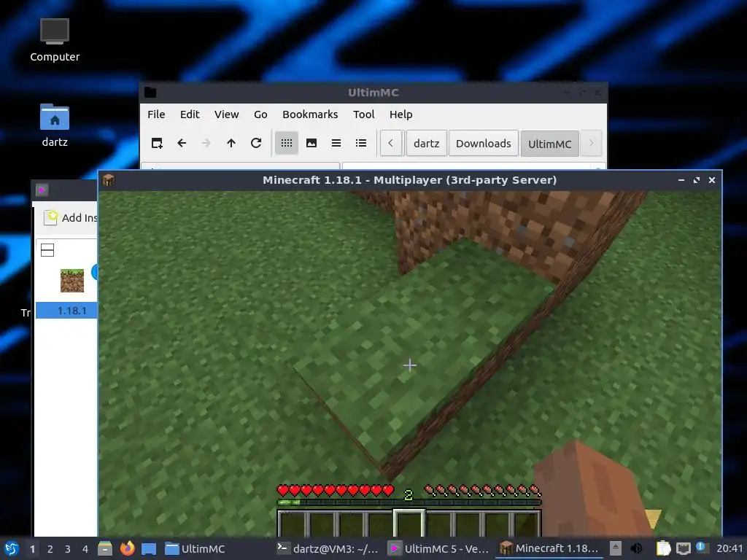
Task: Switch to workspace 3
Action: pos(68,549)
